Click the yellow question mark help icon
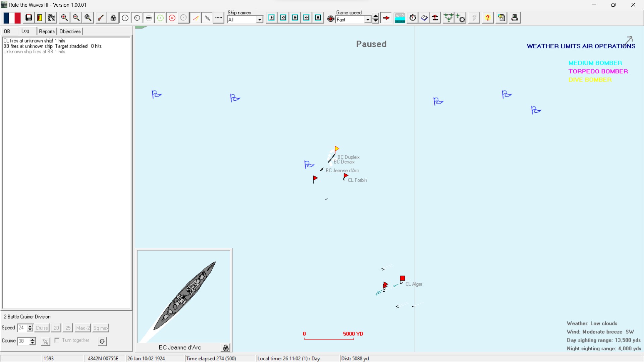 click(488, 18)
